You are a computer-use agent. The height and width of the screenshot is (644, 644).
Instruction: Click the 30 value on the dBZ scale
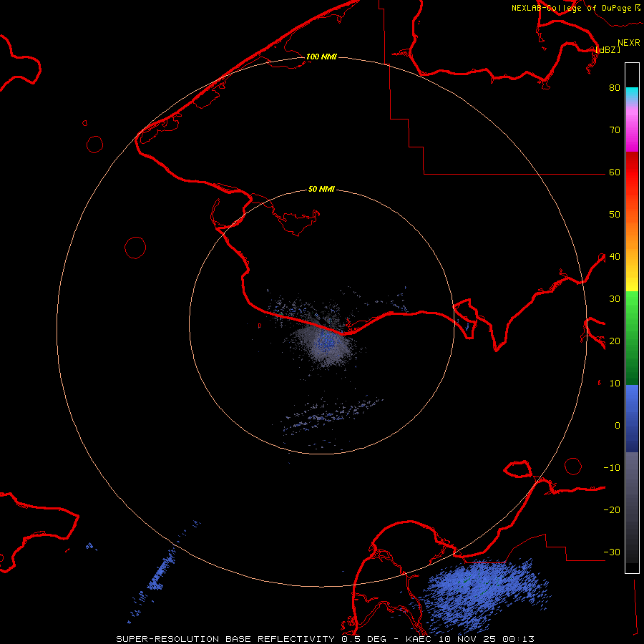[615, 299]
